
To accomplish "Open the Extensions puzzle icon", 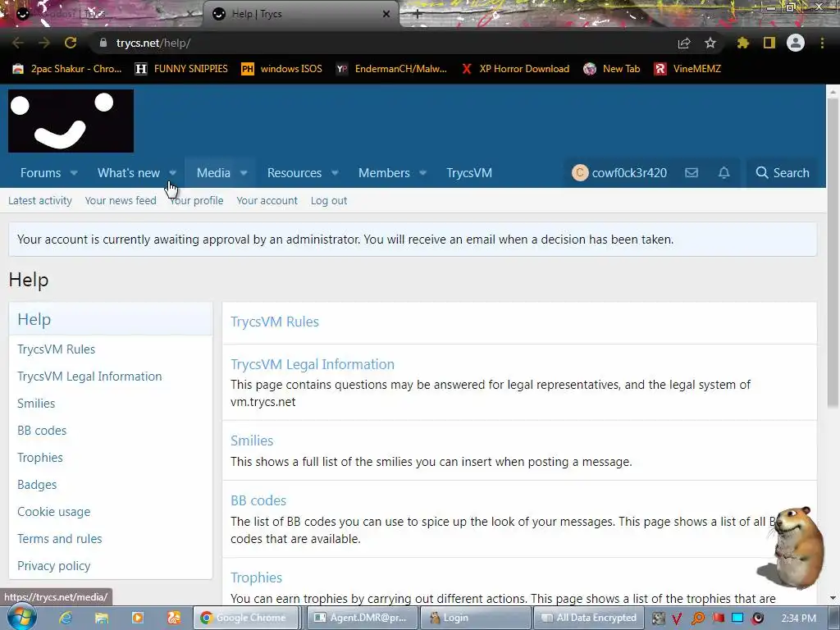I will coord(743,43).
